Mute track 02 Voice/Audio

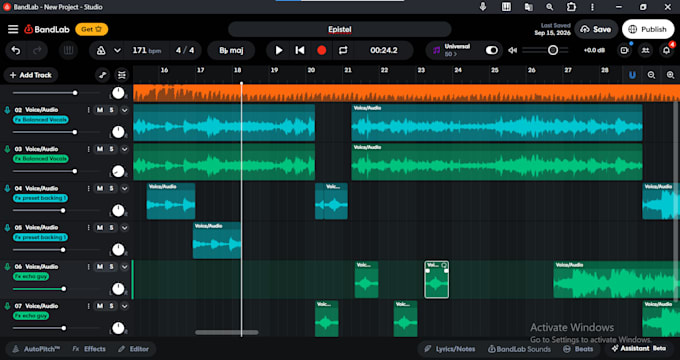click(100, 110)
